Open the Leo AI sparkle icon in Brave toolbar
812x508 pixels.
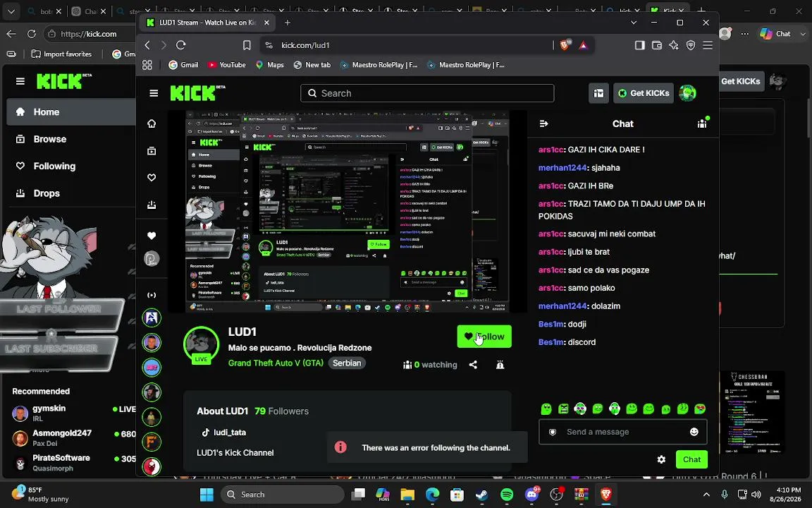click(x=674, y=46)
